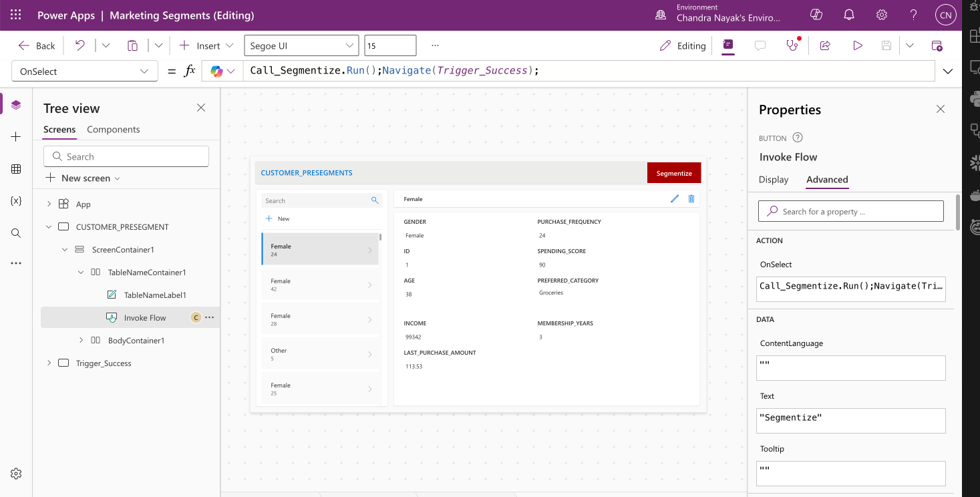Click the Undo icon in toolbar
Viewport: 980px width, 497px height.
coord(80,45)
